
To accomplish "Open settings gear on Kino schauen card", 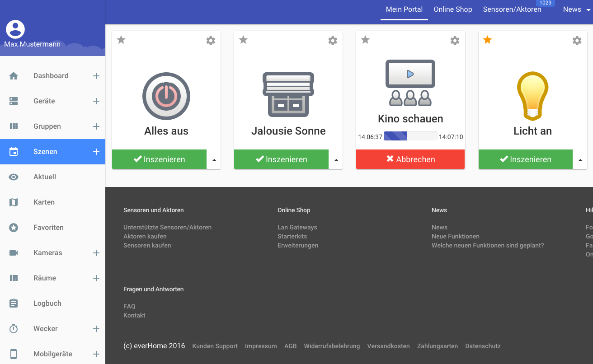I will (x=455, y=41).
